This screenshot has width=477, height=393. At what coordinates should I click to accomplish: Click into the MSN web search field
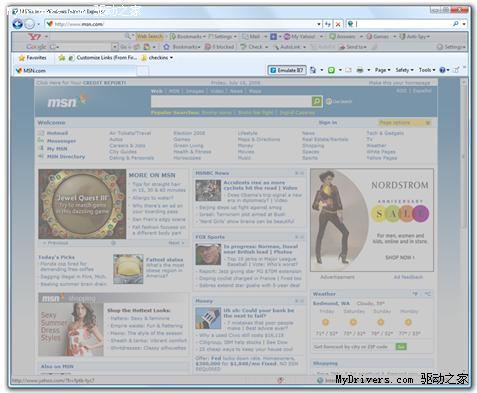(231, 101)
